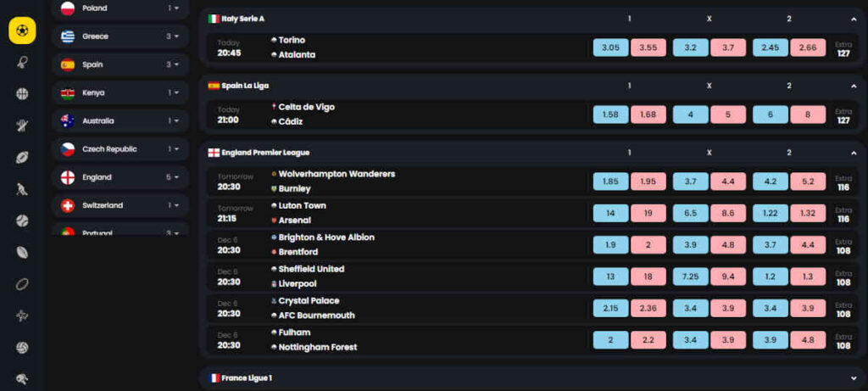868x391 pixels.
Task: Open the Cricket sport icon
Action: pos(22,126)
